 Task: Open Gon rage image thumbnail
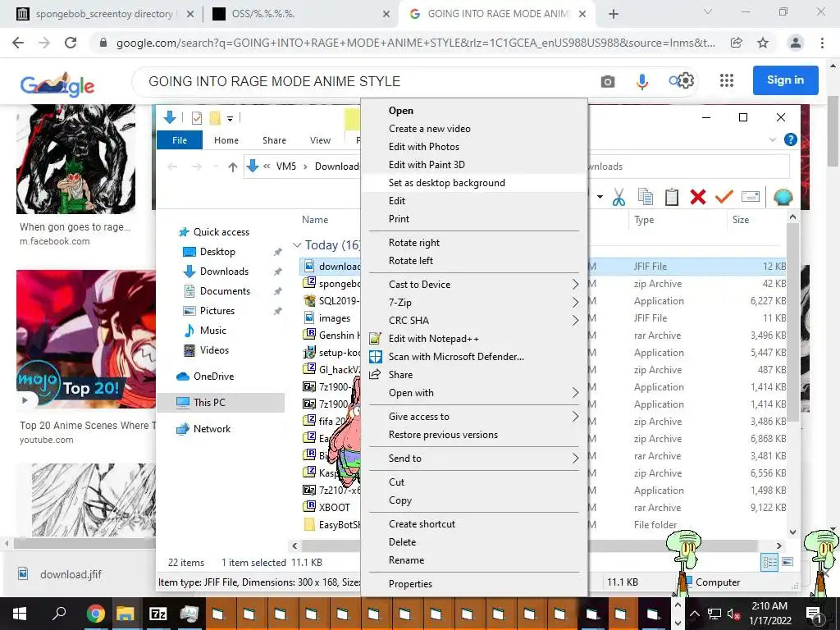(75, 159)
